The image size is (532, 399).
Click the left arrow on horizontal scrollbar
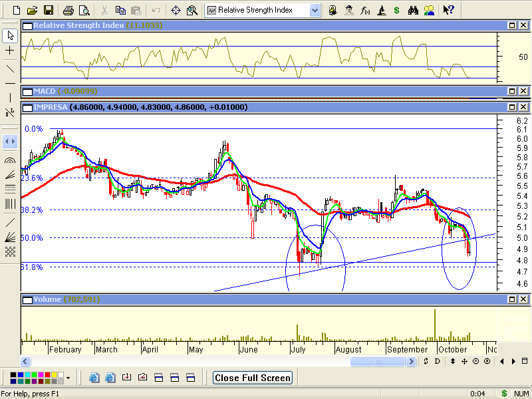tap(25, 361)
